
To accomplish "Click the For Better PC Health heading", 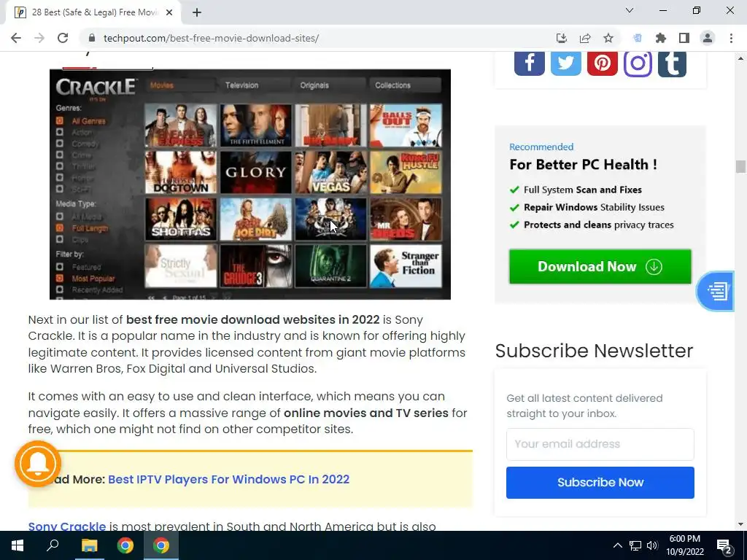I will coord(583,165).
